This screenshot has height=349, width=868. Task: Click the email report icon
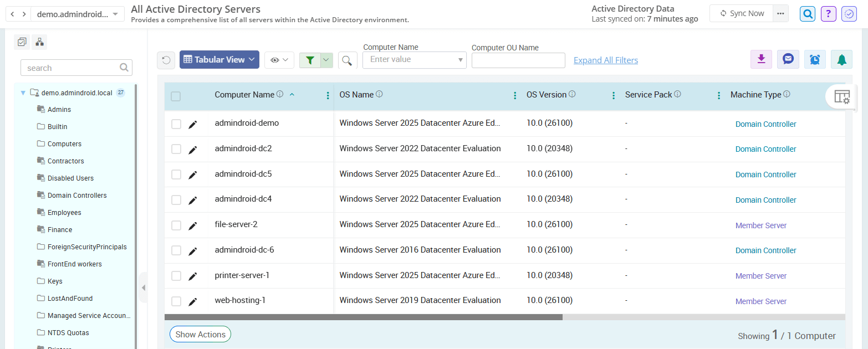pyautogui.click(x=788, y=59)
